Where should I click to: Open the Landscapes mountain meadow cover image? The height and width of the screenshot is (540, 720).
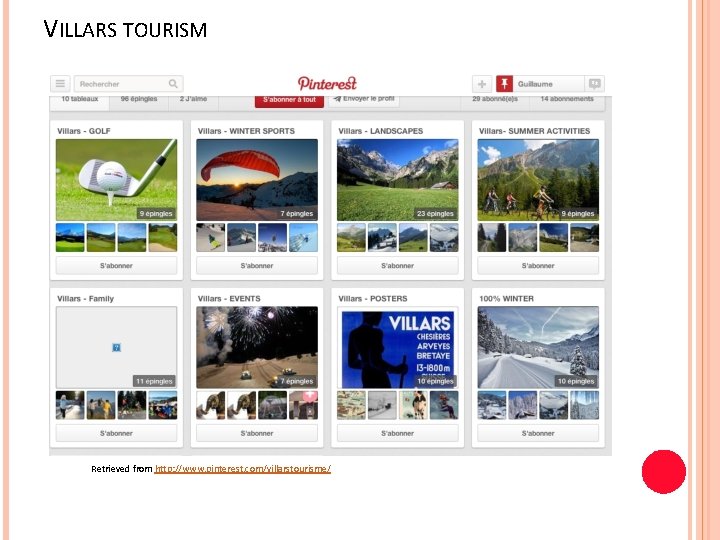pos(397,180)
